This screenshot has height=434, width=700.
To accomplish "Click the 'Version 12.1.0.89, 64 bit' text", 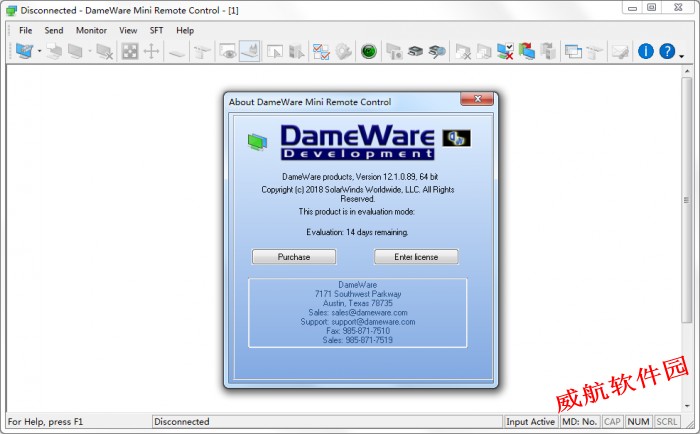I will coord(397,177).
